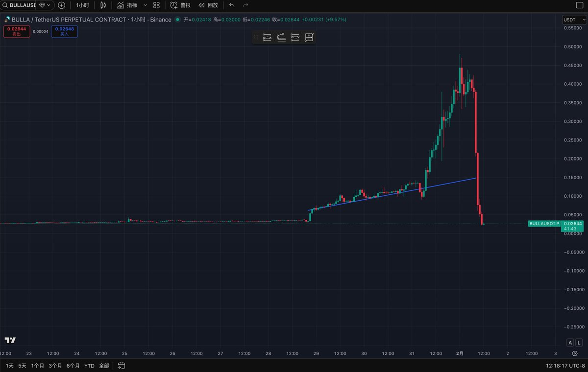This screenshot has width=588, height=372.
Task: Click the 高=0.03000 high value in the legend
Action: point(226,20)
